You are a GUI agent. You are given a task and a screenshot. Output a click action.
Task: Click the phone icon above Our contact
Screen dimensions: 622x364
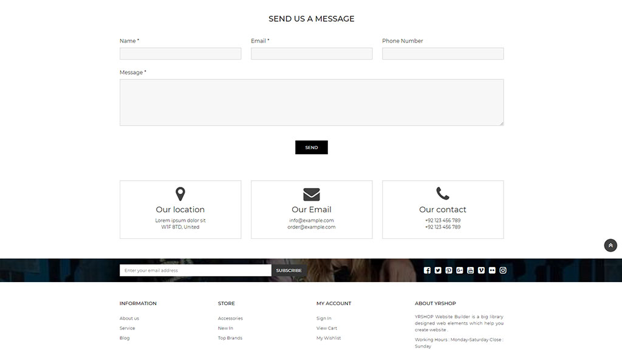[x=443, y=194]
